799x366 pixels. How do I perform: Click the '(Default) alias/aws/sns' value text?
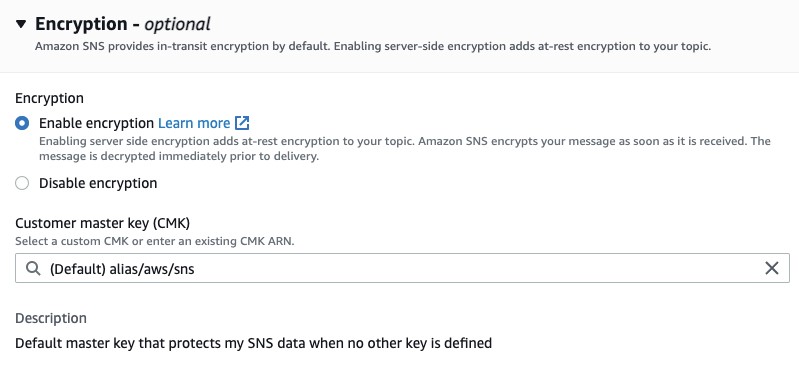tap(122, 269)
